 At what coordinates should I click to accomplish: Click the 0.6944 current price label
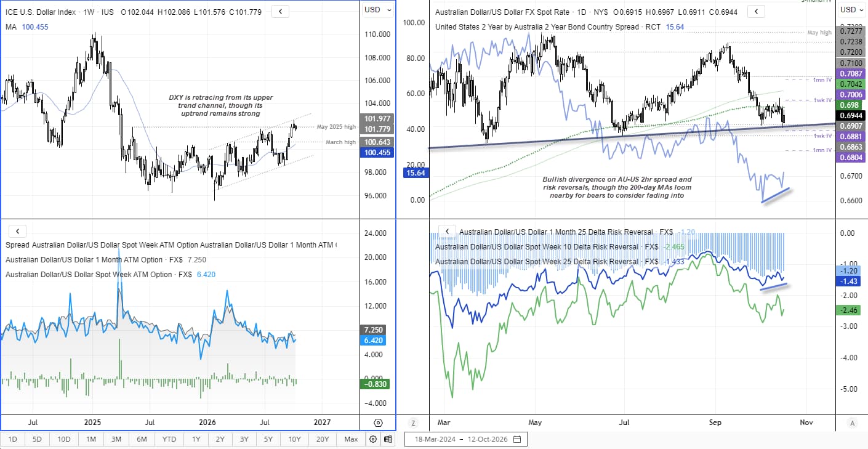click(851, 115)
